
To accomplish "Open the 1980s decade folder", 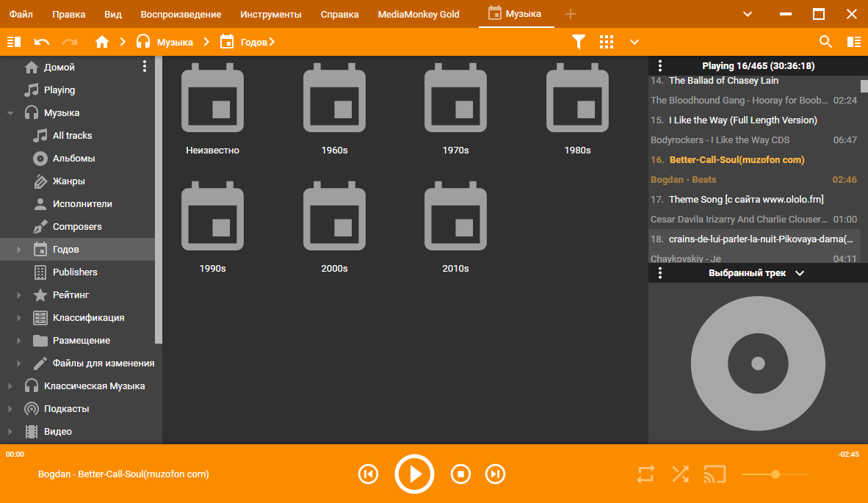I will [x=577, y=109].
